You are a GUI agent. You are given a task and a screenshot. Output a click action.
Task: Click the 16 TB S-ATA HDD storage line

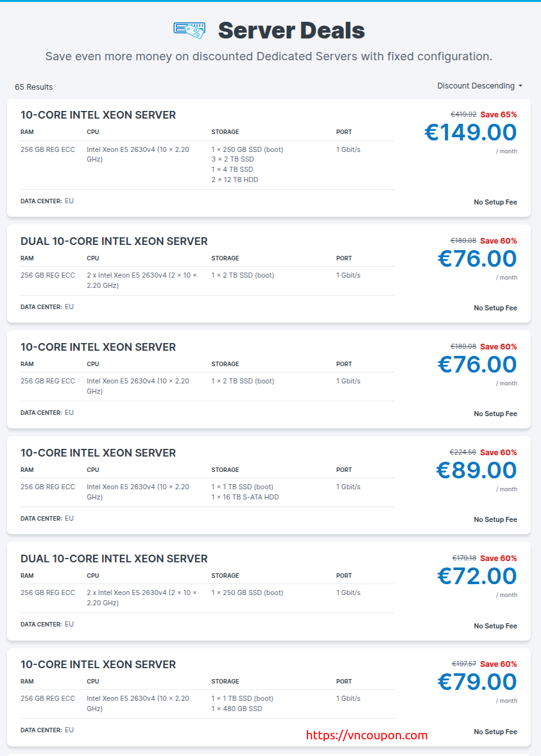click(x=245, y=497)
